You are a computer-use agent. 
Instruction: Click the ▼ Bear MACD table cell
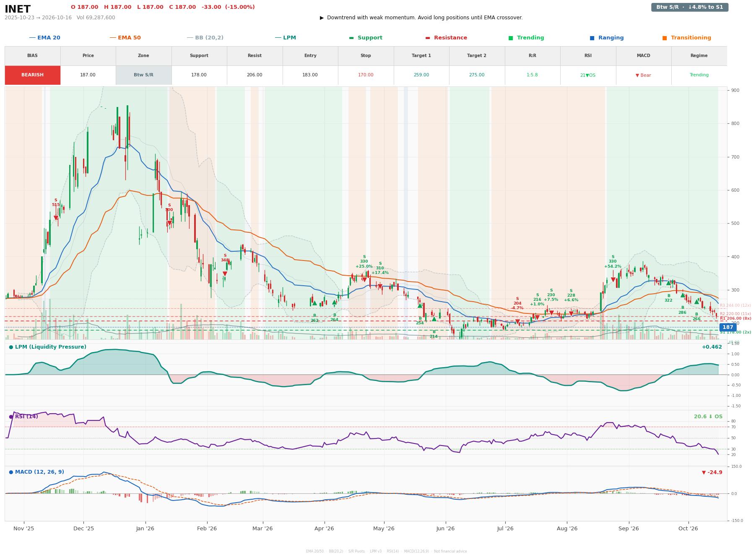pyautogui.click(x=643, y=75)
